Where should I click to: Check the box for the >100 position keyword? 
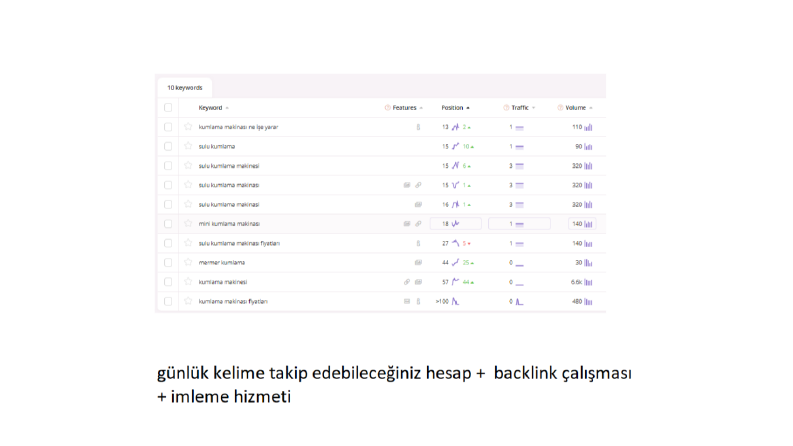point(168,301)
